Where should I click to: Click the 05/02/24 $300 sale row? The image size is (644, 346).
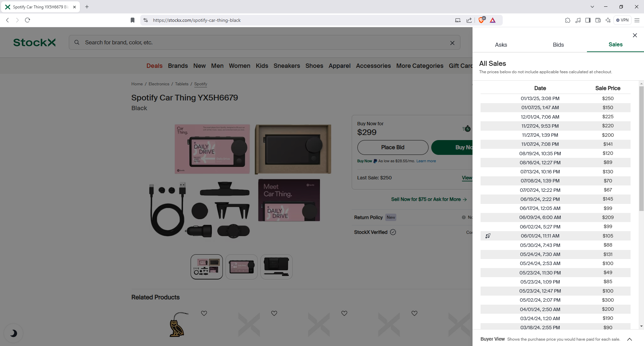click(555, 300)
